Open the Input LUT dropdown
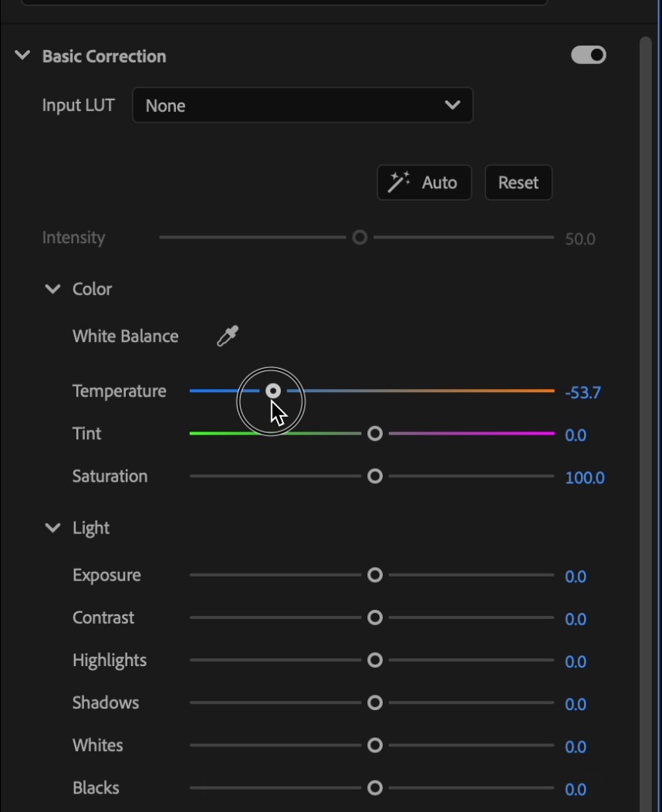This screenshot has width=662, height=812. [x=302, y=105]
